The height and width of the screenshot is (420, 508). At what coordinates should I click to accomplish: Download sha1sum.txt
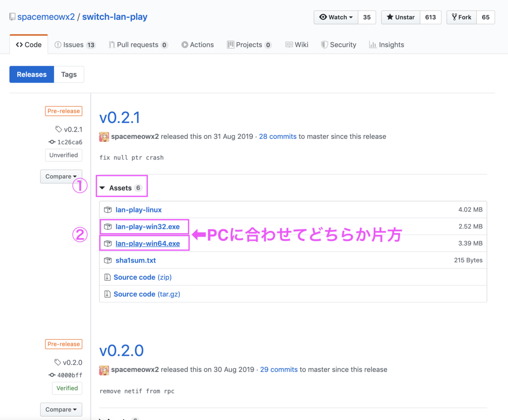point(135,260)
